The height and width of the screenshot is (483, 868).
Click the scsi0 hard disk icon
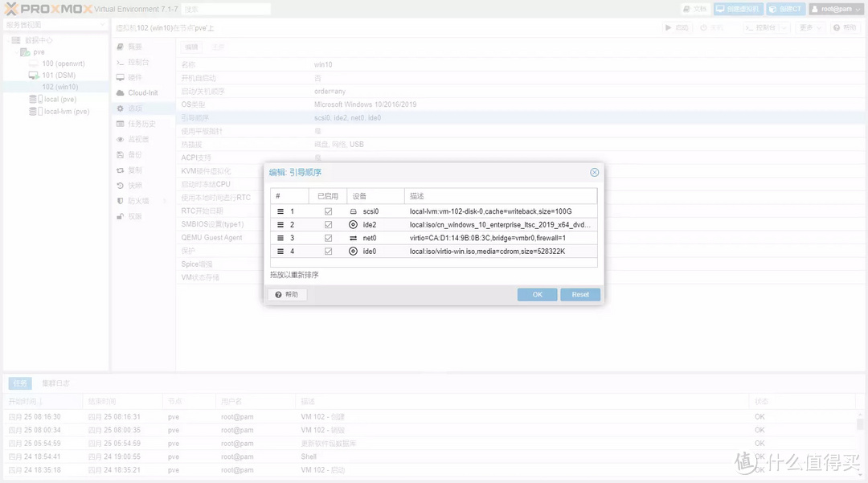pos(353,211)
